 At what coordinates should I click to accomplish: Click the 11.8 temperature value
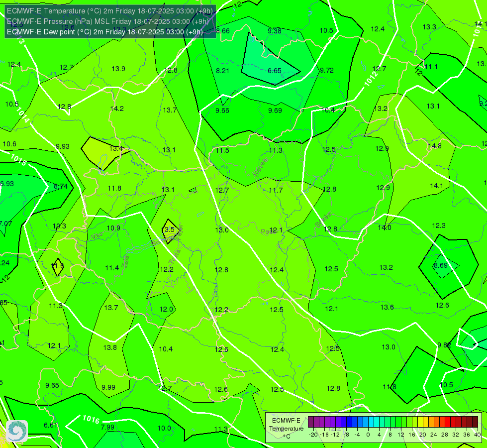pyautogui.click(x=114, y=188)
